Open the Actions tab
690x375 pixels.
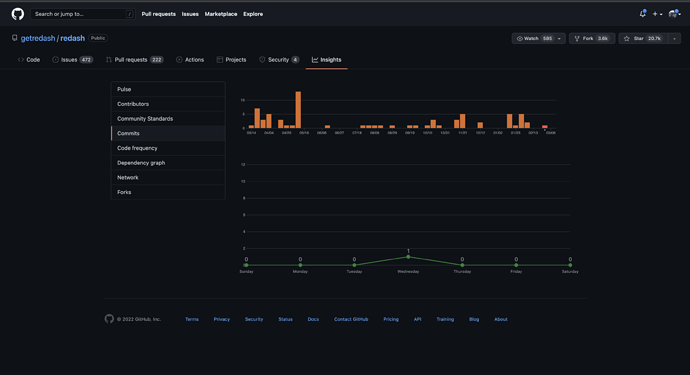(190, 60)
